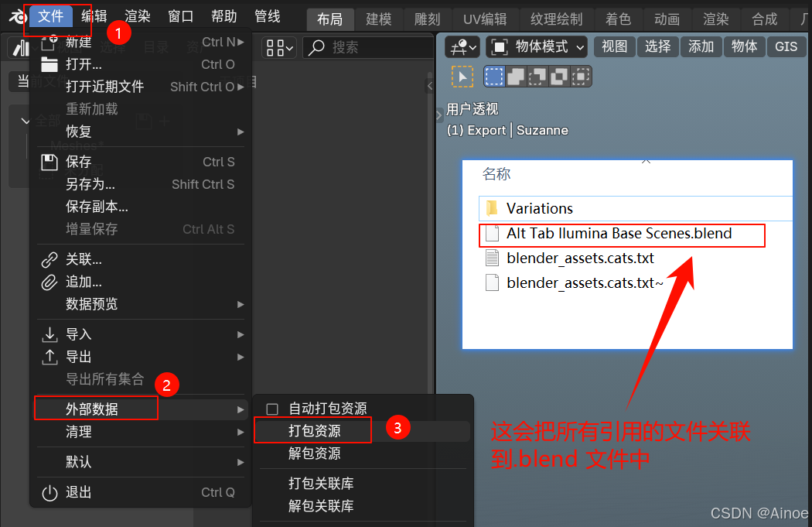Open the 外部数据 submenu
The image size is (812, 527).
pos(141,409)
